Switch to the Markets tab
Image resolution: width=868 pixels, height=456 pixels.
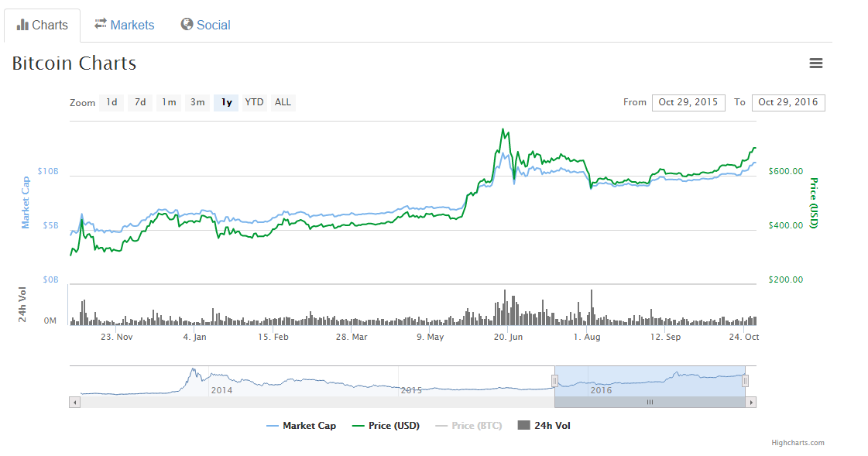(x=125, y=25)
